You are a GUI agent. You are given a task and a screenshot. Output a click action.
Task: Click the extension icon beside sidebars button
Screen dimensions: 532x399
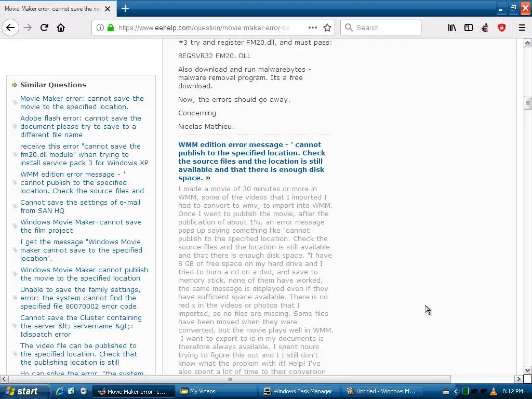click(485, 28)
